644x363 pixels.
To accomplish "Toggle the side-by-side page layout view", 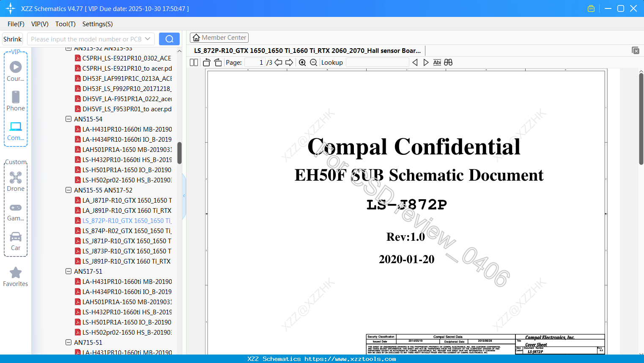I will point(194,63).
